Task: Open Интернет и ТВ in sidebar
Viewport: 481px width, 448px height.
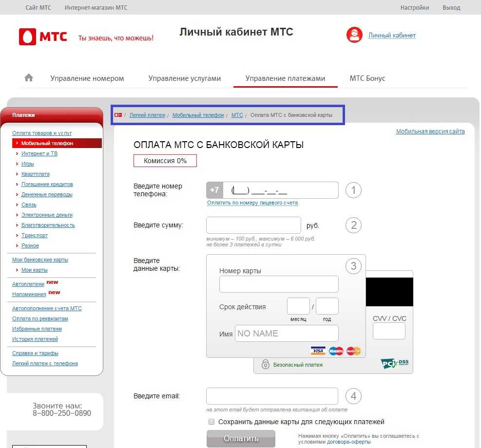Action: pos(39,153)
